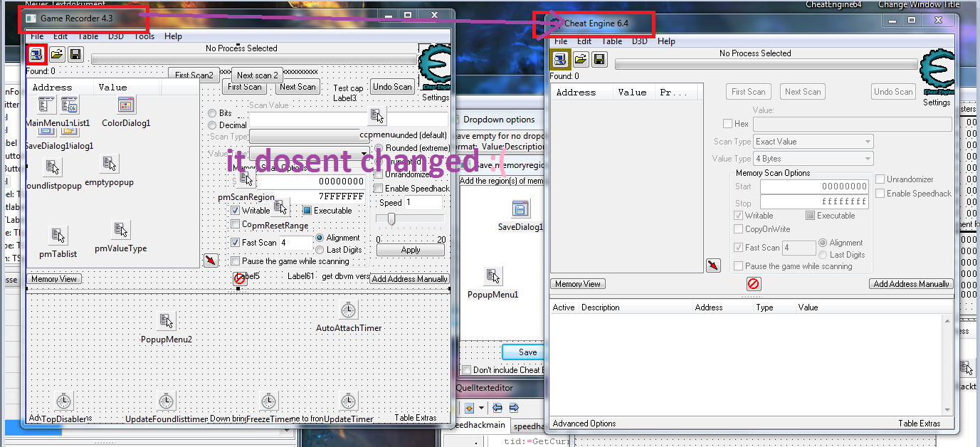Select PopupMenu1 icon in the background form
The width and height of the screenshot is (980, 447).
493,276
